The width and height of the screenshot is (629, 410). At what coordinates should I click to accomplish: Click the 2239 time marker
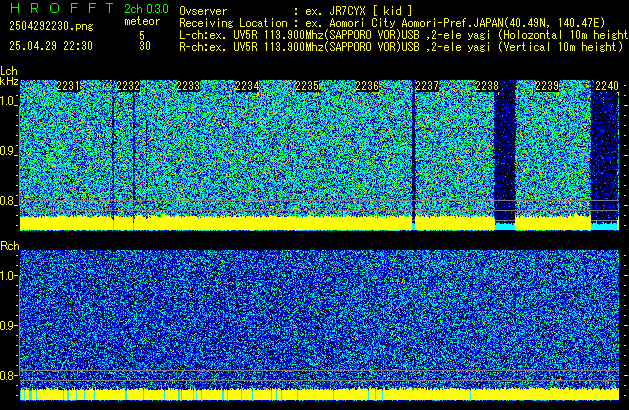pyautogui.click(x=547, y=86)
